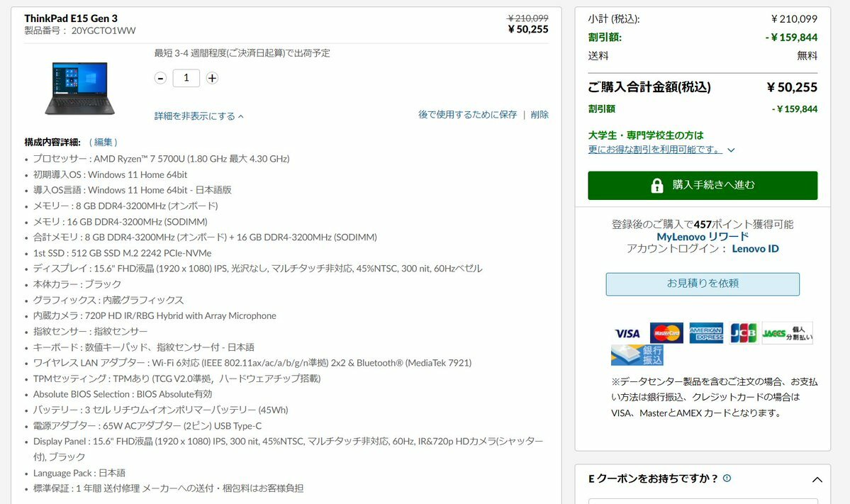The height and width of the screenshot is (504, 850).
Task: Decrease quantity with the minus button
Action: click(x=160, y=78)
